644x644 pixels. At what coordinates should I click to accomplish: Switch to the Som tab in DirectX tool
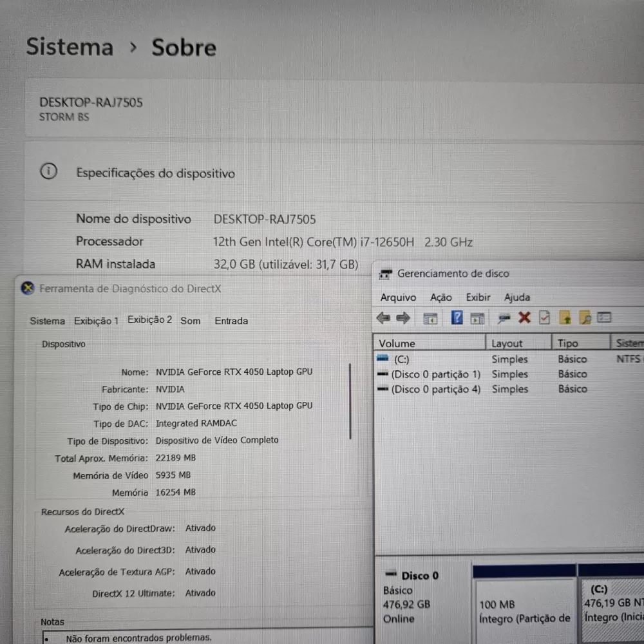tap(191, 321)
